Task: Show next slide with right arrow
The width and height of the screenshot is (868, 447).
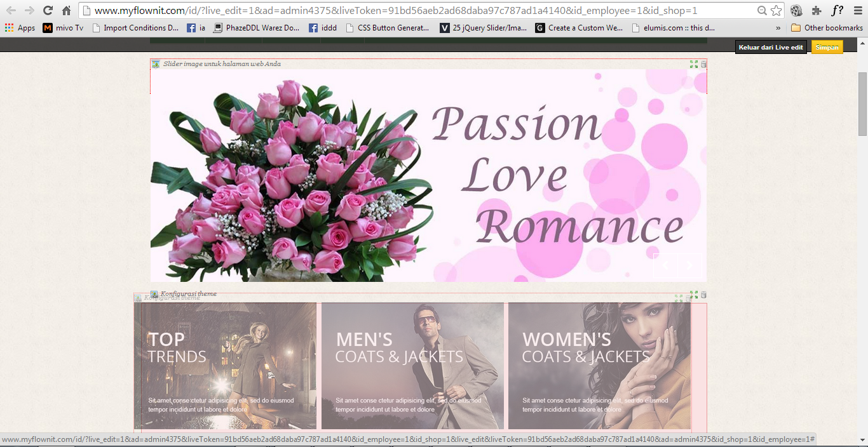Action: [x=690, y=265]
